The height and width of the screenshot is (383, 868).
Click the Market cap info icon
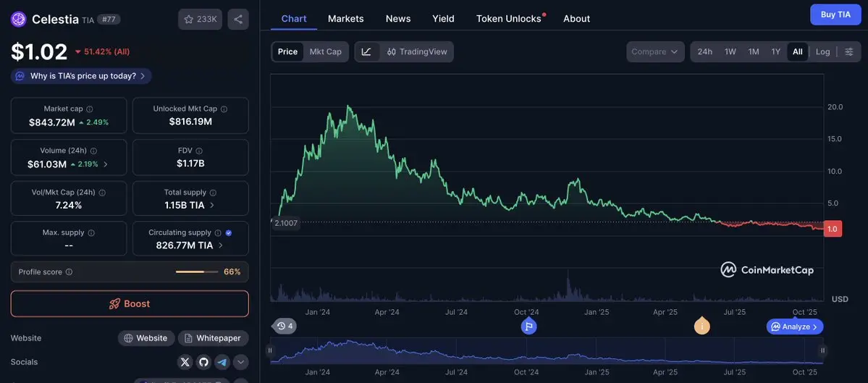point(90,109)
